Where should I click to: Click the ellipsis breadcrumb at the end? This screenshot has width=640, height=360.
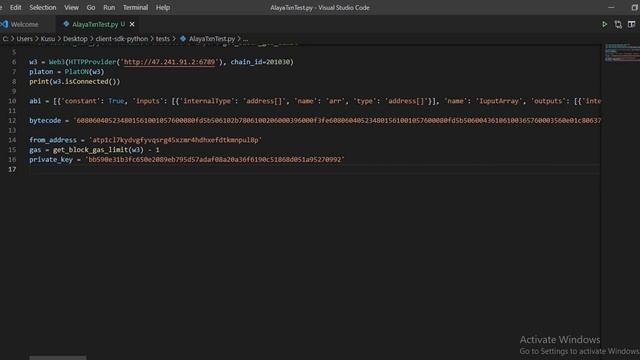pyautogui.click(x=245, y=39)
